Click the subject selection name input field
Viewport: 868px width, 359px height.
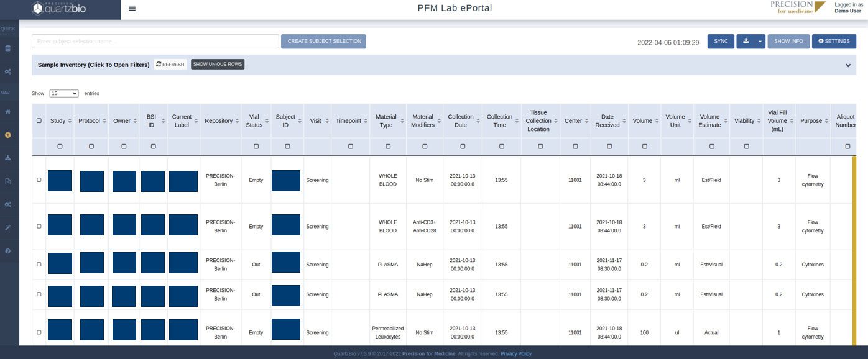(155, 41)
